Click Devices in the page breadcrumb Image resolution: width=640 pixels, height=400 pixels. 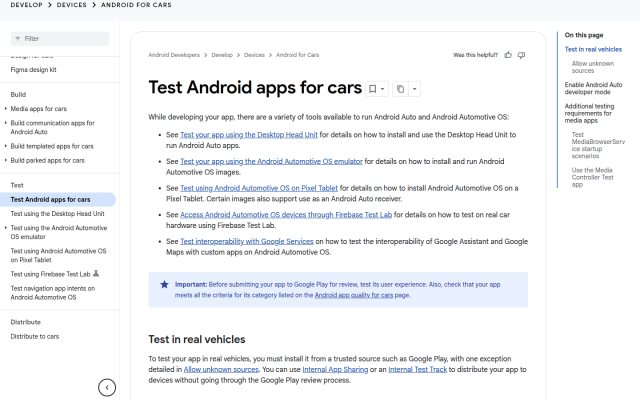(254, 55)
